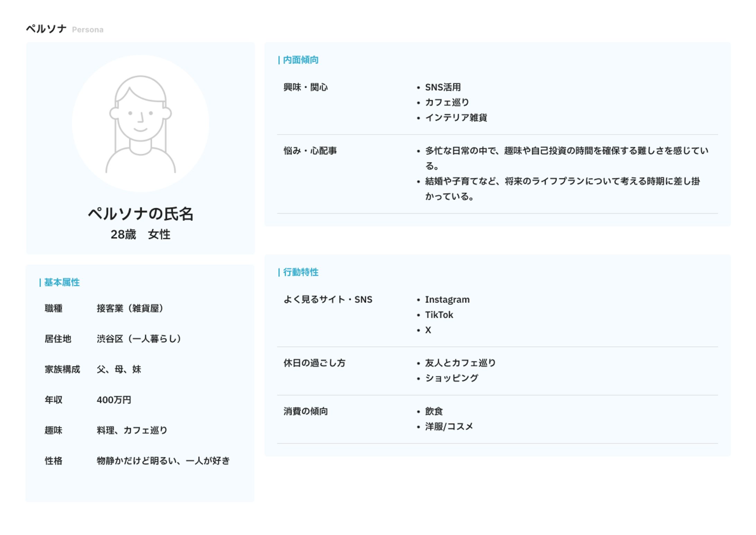Viewport: 756px width, 535px height.
Task: Select the インテリア雑貨 interest bullet
Action: click(x=456, y=118)
